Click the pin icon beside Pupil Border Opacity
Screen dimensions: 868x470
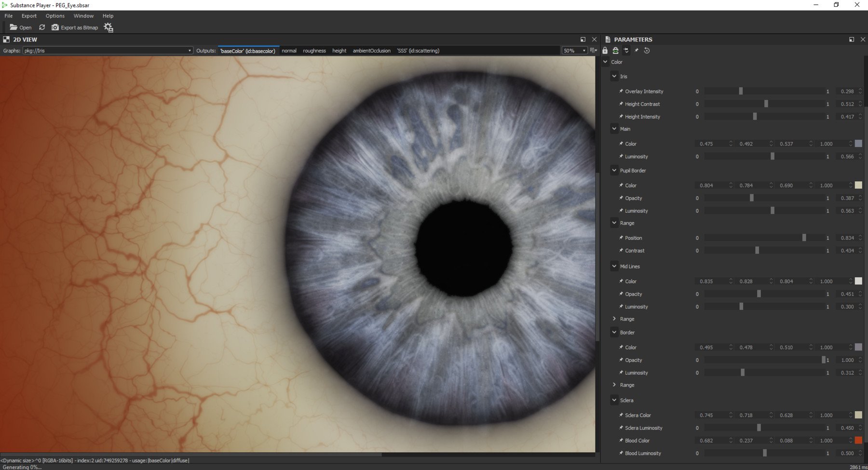pyautogui.click(x=621, y=198)
